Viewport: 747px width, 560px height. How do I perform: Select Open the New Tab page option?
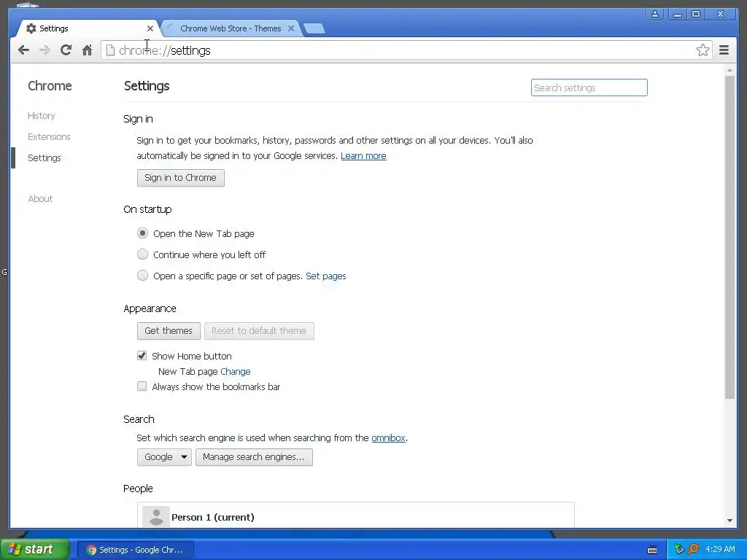click(x=142, y=233)
